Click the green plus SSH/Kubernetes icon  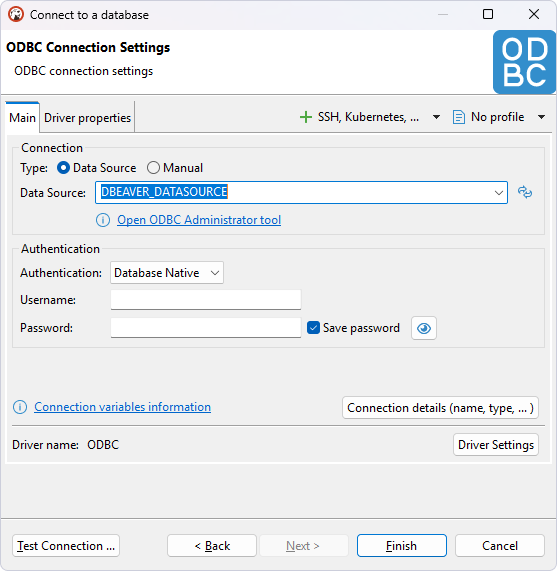(x=305, y=117)
